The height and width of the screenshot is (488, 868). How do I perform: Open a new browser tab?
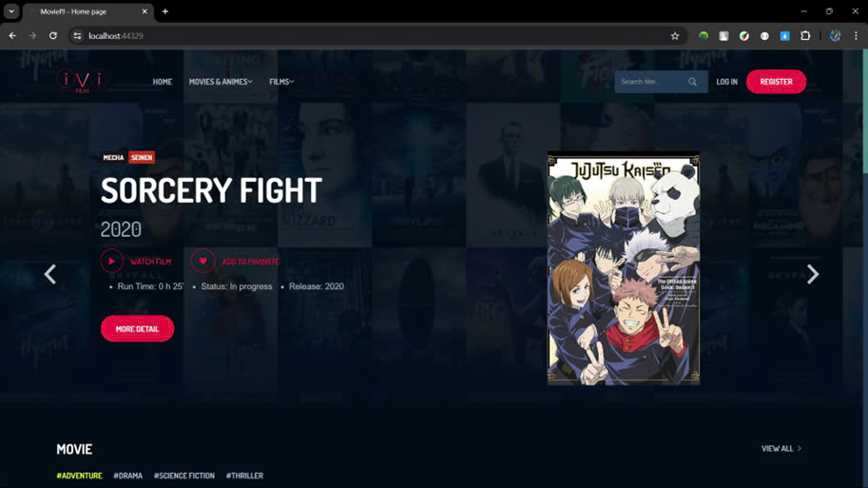(x=165, y=11)
